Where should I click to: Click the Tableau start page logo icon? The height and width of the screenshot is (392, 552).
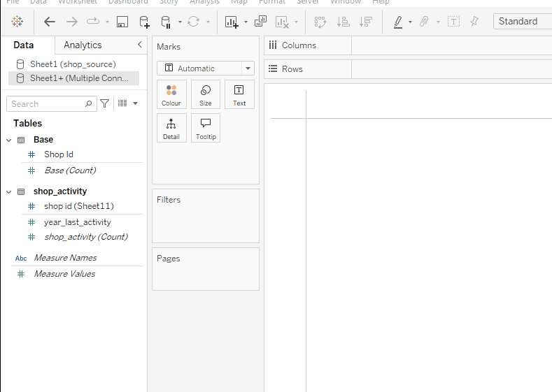click(17, 22)
